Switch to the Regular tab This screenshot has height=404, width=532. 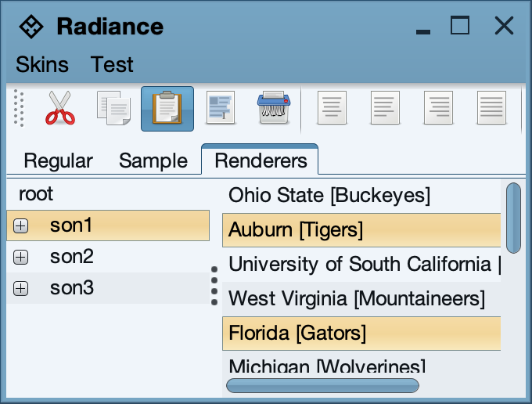[58, 161]
